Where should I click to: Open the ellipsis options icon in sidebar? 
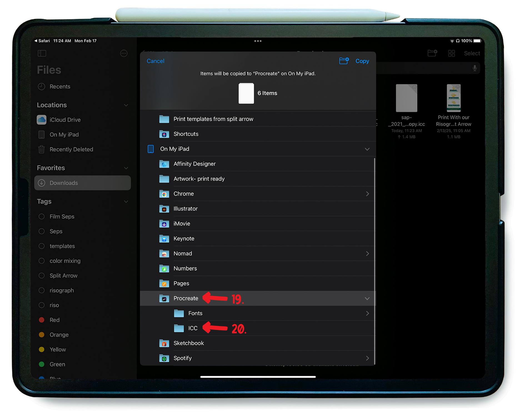124,53
